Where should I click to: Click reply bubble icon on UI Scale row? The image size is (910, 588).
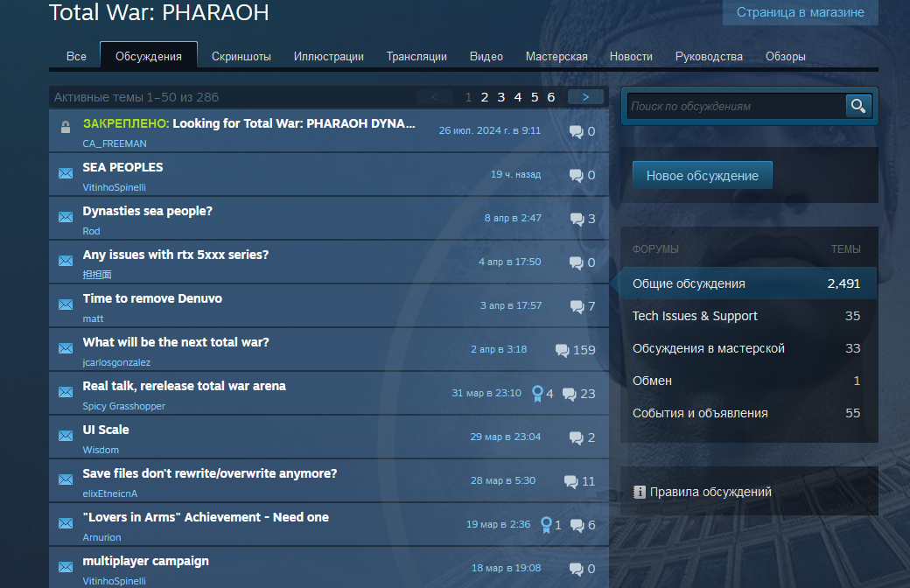(x=577, y=437)
